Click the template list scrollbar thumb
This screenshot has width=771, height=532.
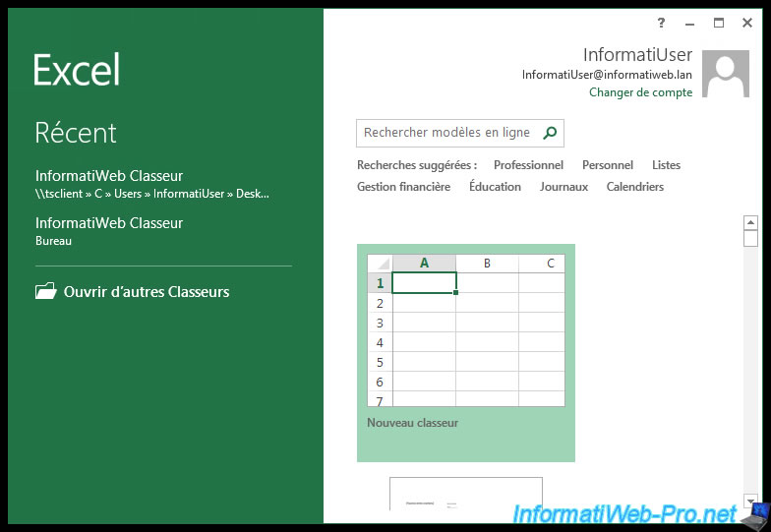tap(750, 238)
